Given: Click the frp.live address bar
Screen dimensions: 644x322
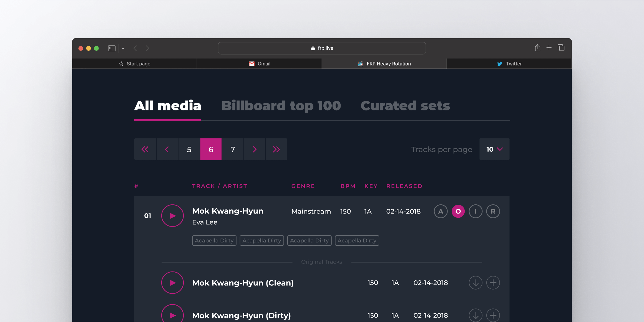Looking at the screenshot, I should point(322,48).
